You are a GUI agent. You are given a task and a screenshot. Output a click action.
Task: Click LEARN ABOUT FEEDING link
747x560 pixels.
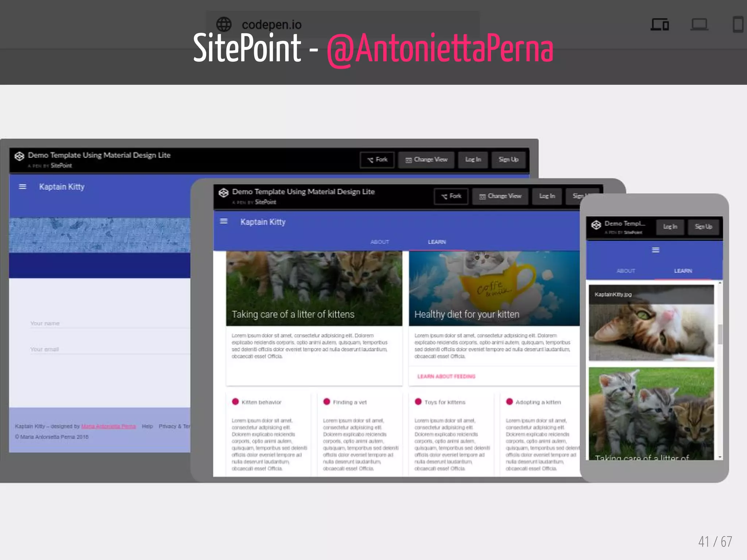point(446,376)
